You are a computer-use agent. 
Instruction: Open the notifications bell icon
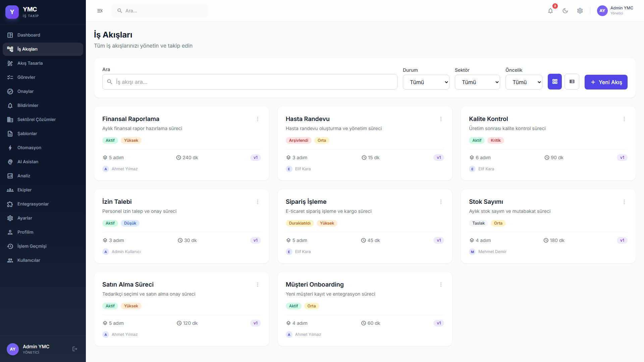click(550, 11)
